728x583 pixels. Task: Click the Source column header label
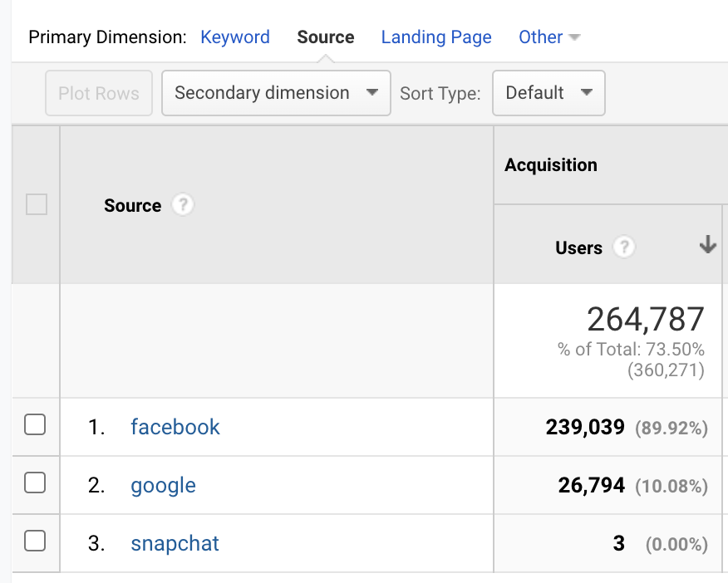[132, 206]
